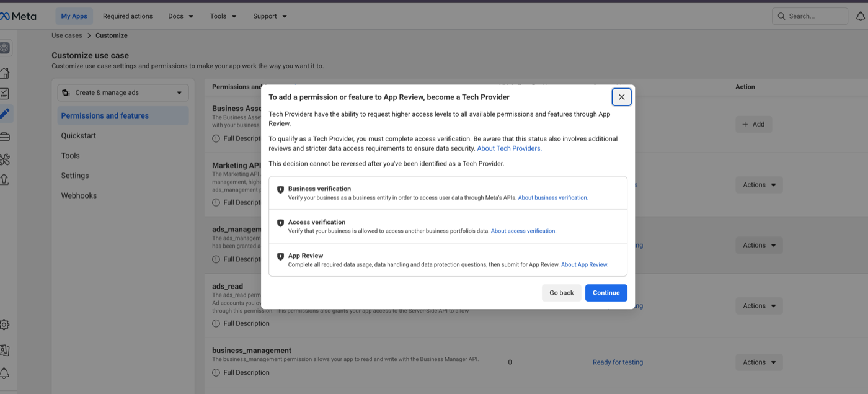Open About App Review link
Image resolution: width=868 pixels, height=394 pixels.
(585, 264)
